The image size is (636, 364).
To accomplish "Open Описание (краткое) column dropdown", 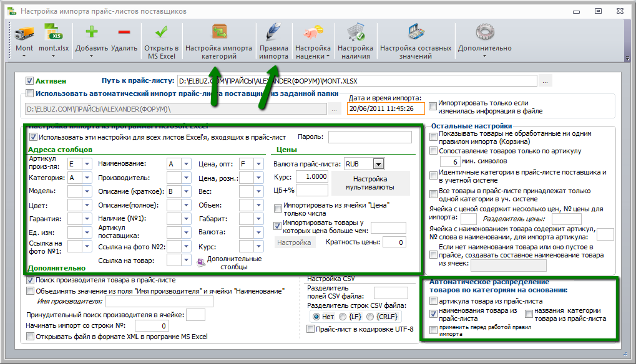I will click(x=186, y=191).
